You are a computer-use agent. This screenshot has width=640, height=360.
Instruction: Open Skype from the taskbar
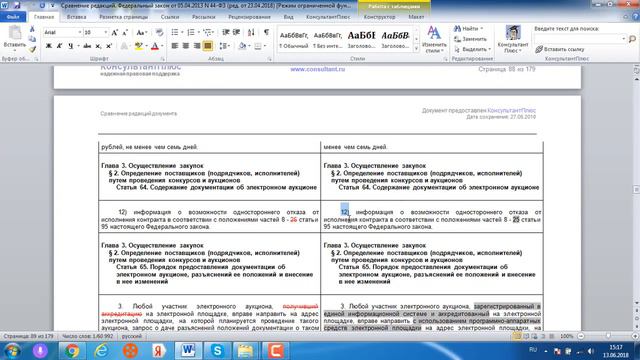tap(217, 351)
